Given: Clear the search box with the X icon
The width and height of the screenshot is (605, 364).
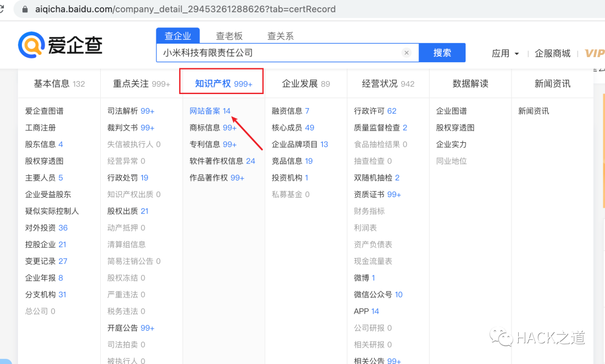Looking at the screenshot, I should point(406,53).
